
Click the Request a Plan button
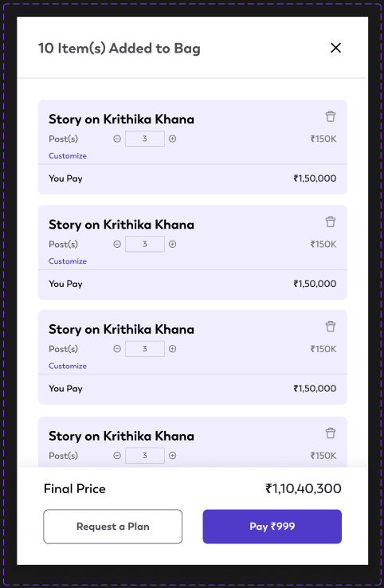click(x=113, y=527)
